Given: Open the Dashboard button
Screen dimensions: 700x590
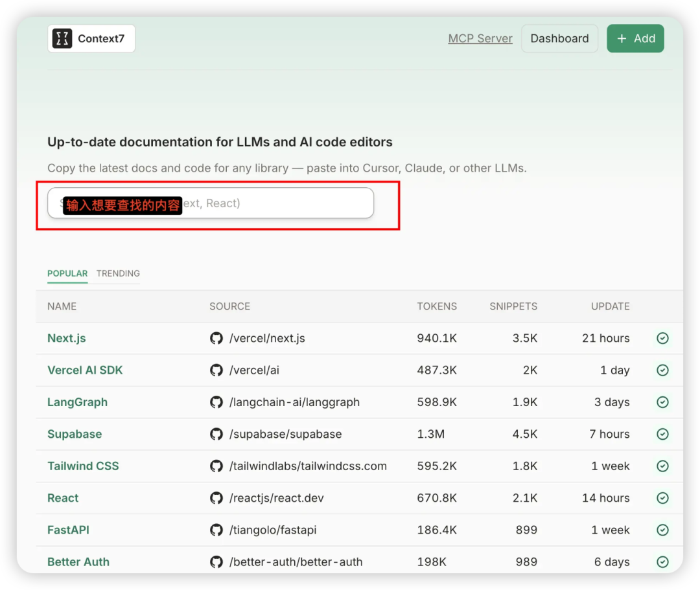Looking at the screenshot, I should (x=559, y=38).
